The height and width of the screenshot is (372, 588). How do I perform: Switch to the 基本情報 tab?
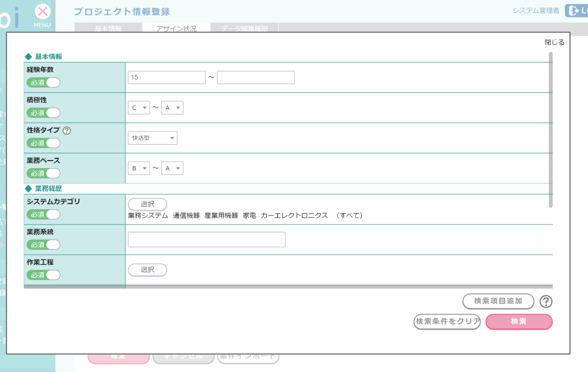108,28
